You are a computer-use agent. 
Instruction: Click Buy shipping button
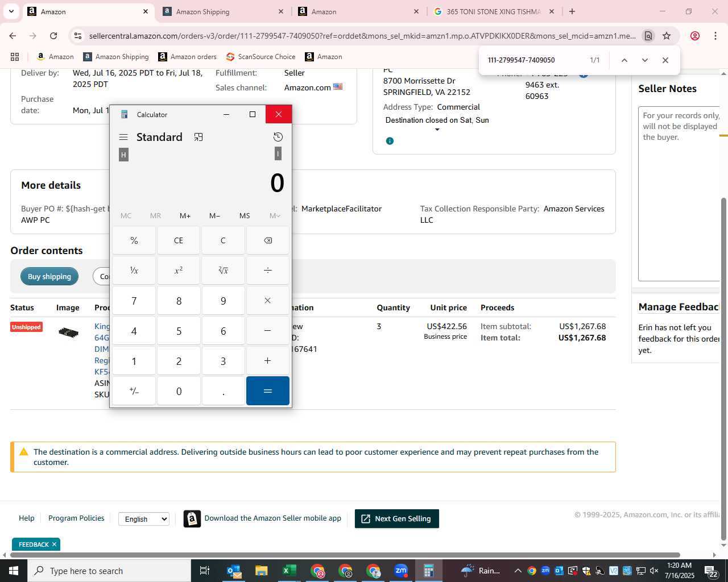(x=49, y=277)
